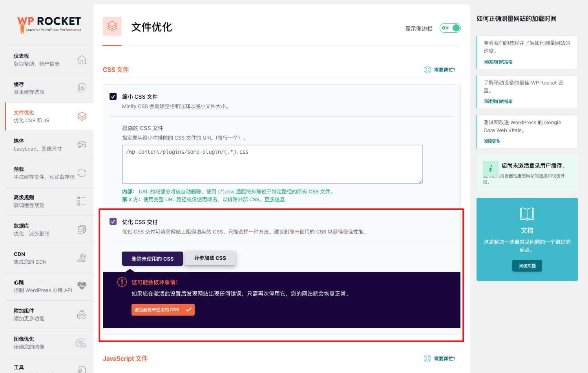This screenshot has height=373, width=588.
Task: Select the 异步加载 CSS button
Action: [210, 258]
